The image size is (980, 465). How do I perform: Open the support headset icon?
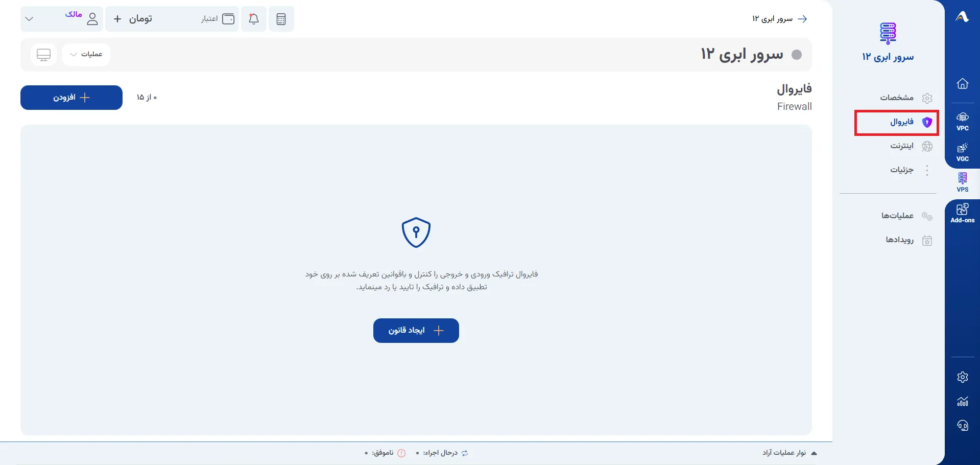point(963,426)
